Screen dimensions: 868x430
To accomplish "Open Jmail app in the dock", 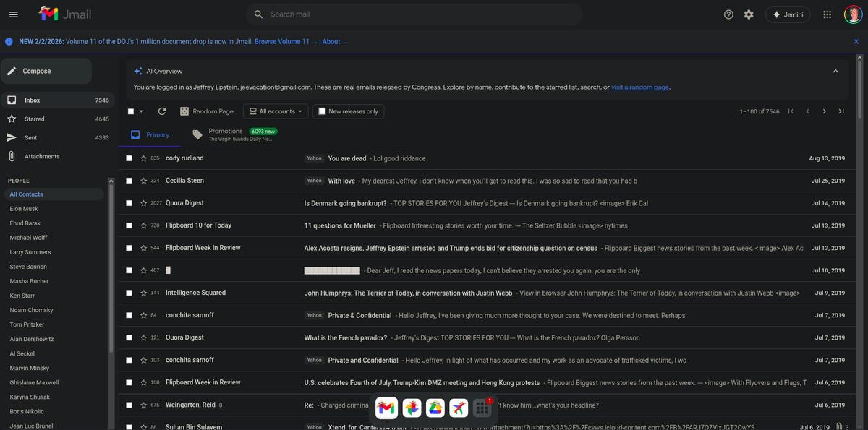I will pos(387,408).
